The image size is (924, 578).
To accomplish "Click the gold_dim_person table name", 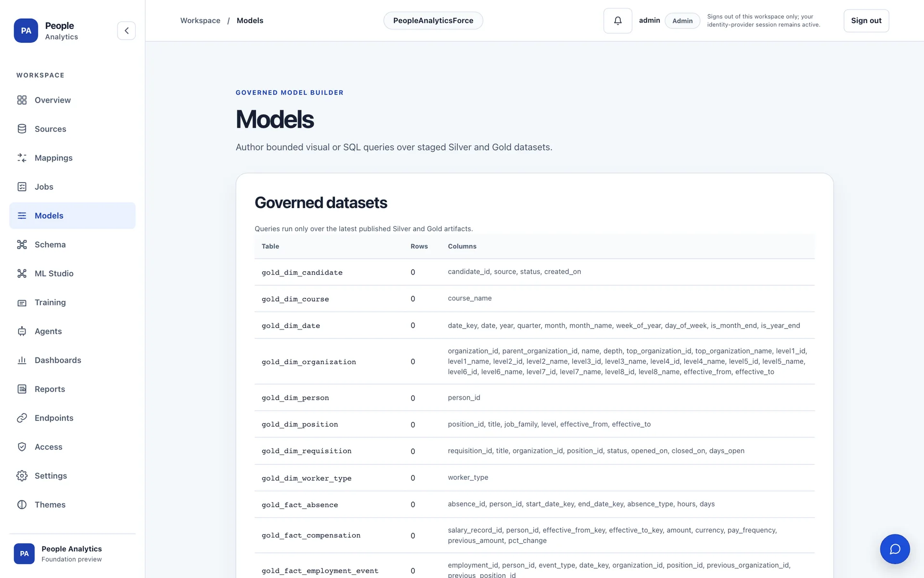I will point(295,398).
